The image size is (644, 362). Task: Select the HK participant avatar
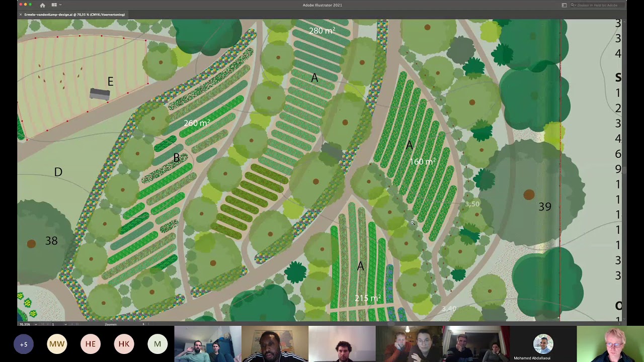[x=124, y=344]
